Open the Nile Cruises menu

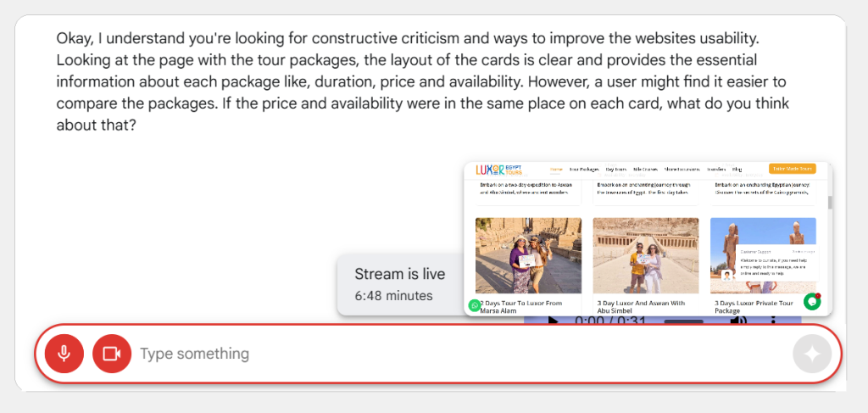646,169
